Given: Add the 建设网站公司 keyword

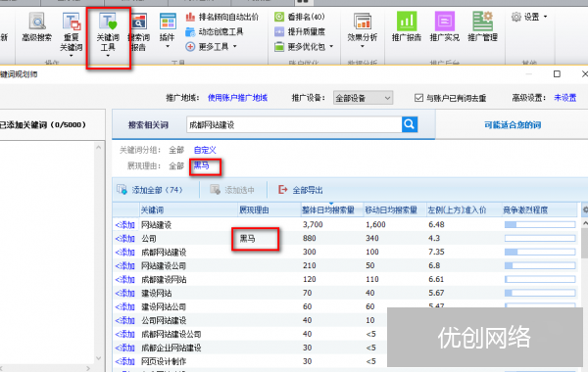Looking at the screenshot, I should [x=125, y=306].
